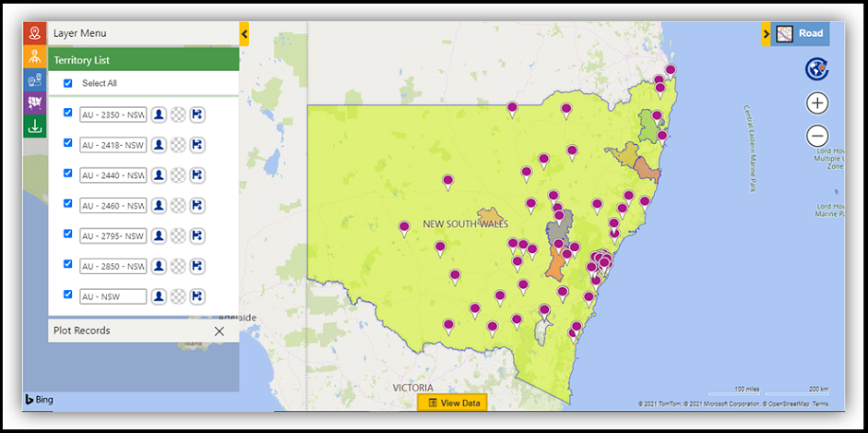Expand the map type panel beside Road

[766, 34]
